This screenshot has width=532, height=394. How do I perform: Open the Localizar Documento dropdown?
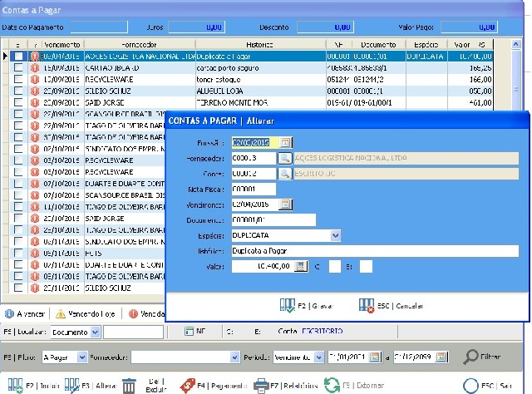pyautogui.click(x=96, y=332)
